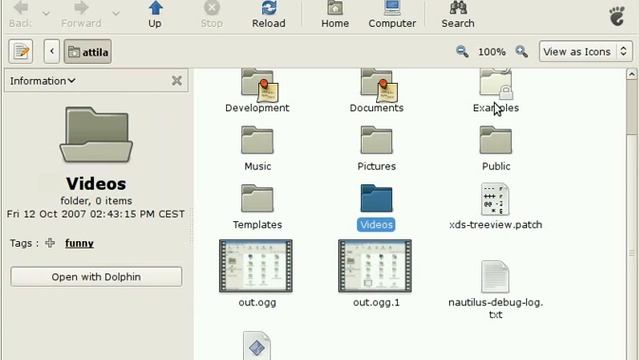The image size is (640, 360).
Task: Select the highlighted Videos folder icon
Action: (x=376, y=199)
